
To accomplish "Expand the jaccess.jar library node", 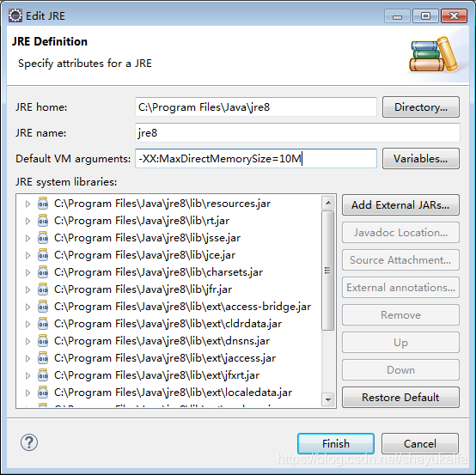I will (27, 358).
